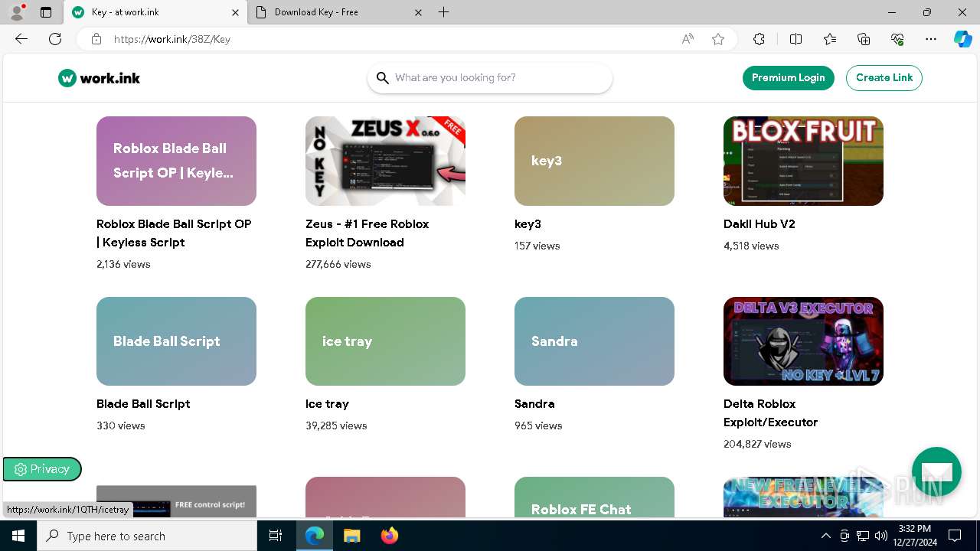This screenshot has width=980, height=551.
Task: Open the Privacy settings button
Action: coord(42,469)
